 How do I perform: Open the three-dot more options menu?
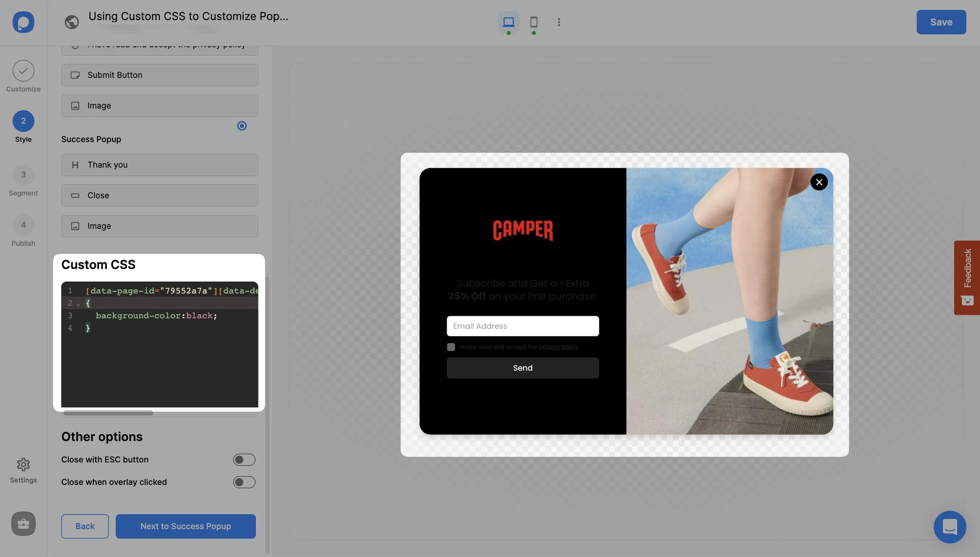click(x=559, y=22)
